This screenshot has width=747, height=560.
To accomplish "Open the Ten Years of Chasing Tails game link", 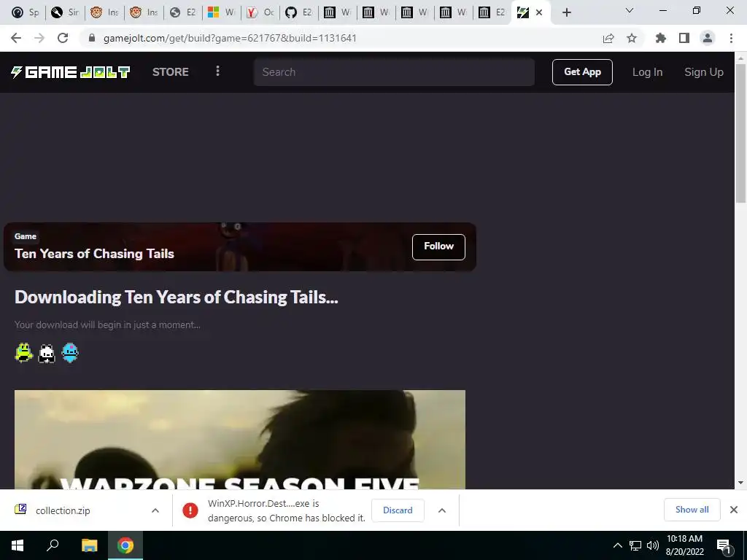I will tap(94, 253).
